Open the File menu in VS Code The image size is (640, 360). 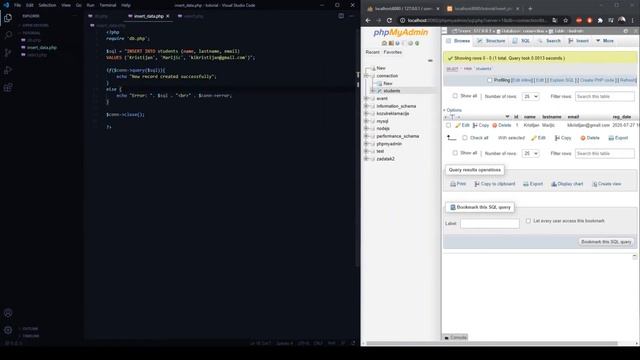pyautogui.click(x=17, y=5)
